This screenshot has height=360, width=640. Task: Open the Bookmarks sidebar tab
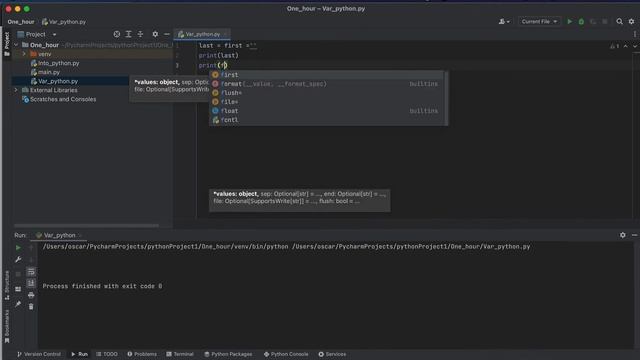coord(7,326)
